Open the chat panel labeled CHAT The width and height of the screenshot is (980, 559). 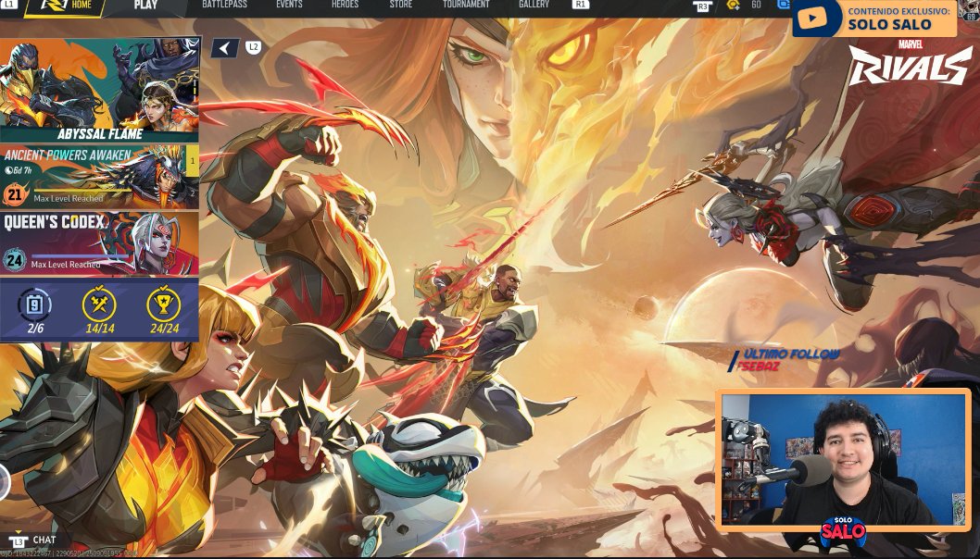(37, 540)
